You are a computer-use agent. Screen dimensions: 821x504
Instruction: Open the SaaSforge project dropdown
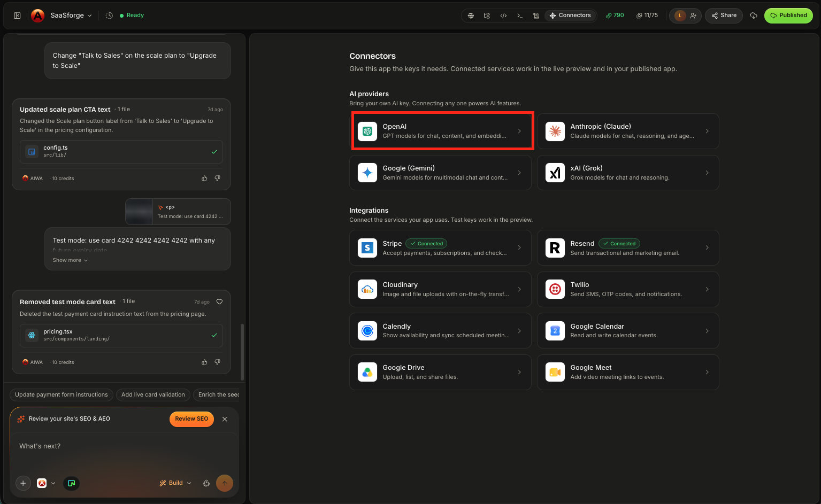pyautogui.click(x=71, y=15)
